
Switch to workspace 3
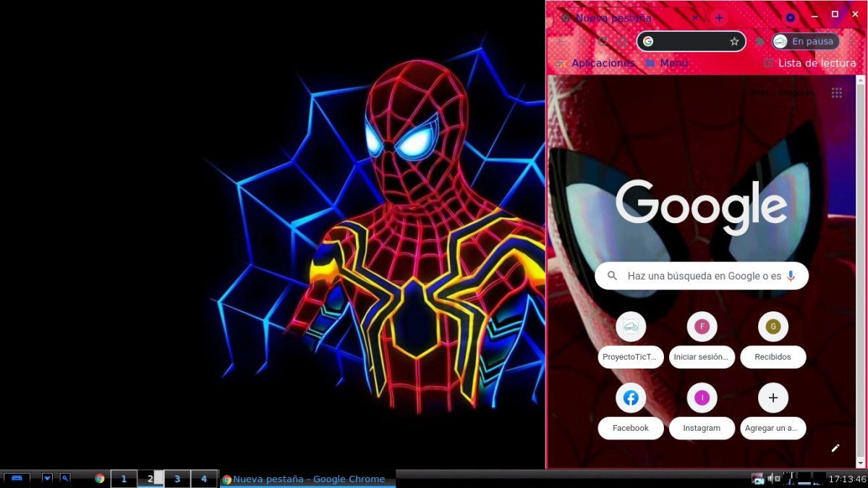[177, 479]
